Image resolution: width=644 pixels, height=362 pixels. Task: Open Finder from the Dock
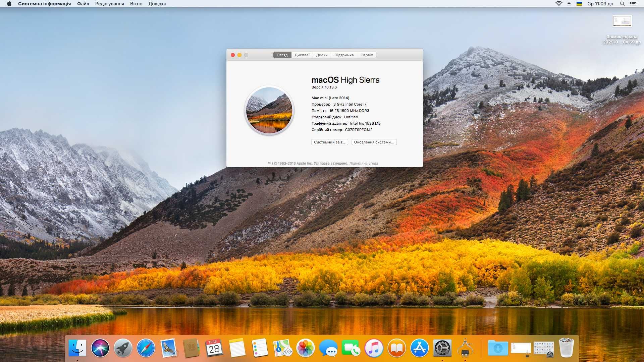pos(77,348)
